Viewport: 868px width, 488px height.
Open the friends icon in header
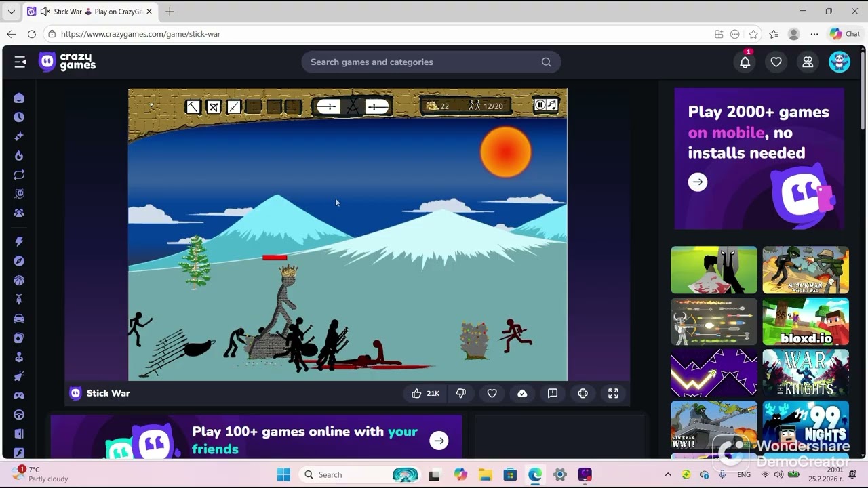[808, 62]
